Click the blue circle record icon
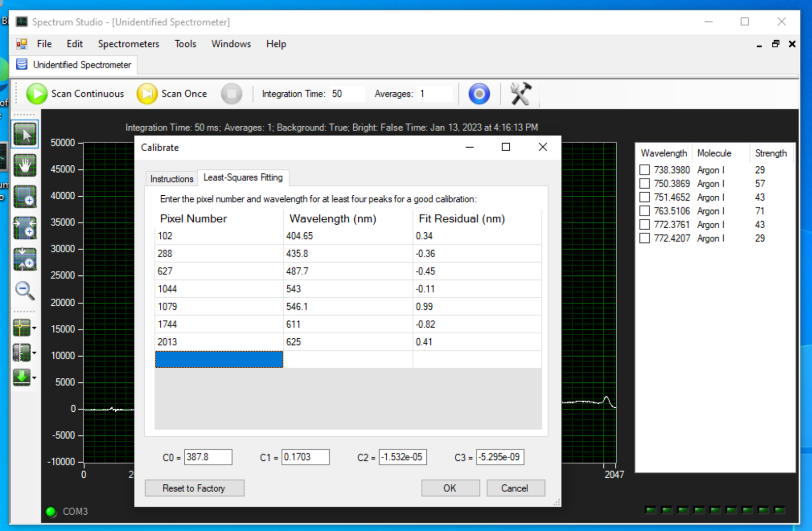The width and height of the screenshot is (812, 531). tap(479, 94)
